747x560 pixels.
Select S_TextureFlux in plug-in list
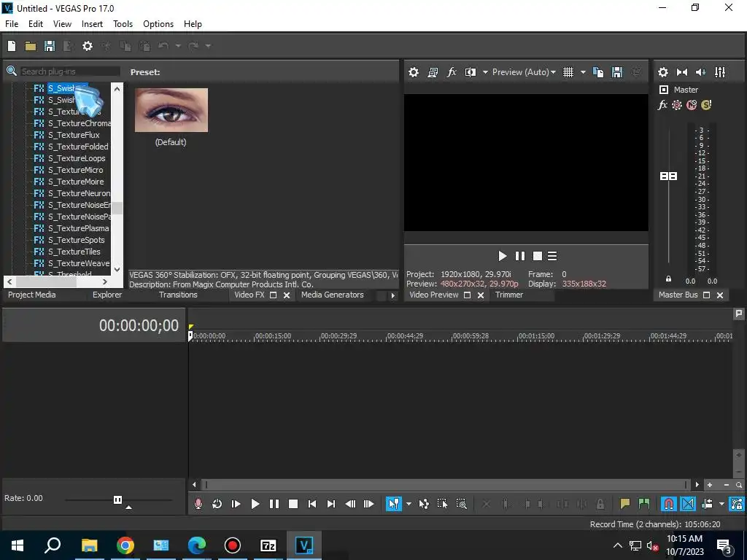(74, 135)
